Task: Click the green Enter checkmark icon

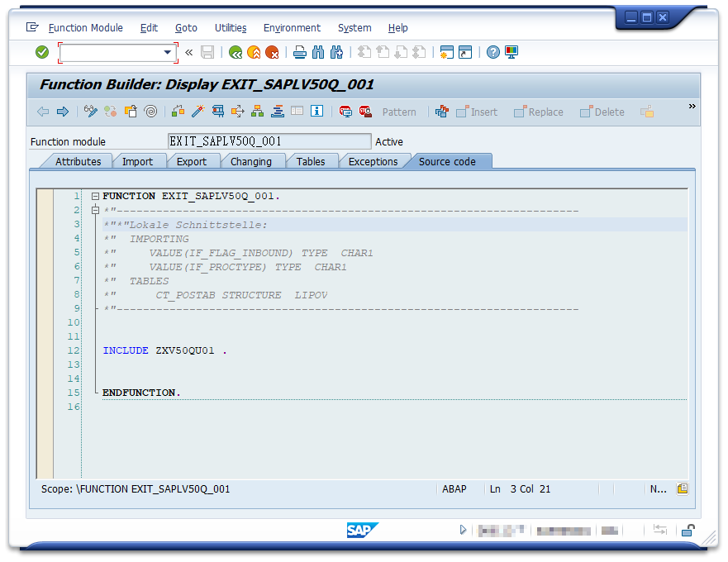Action: tap(42, 52)
